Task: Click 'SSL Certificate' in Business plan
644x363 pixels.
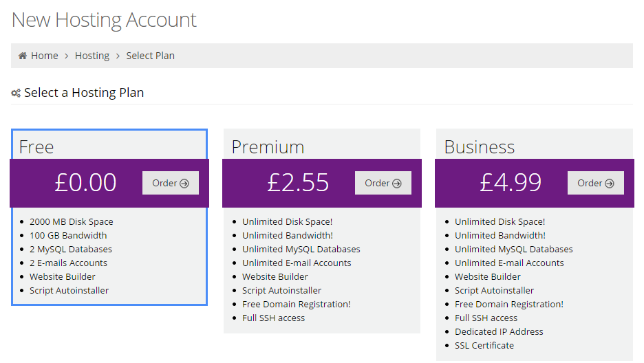Action: click(484, 345)
